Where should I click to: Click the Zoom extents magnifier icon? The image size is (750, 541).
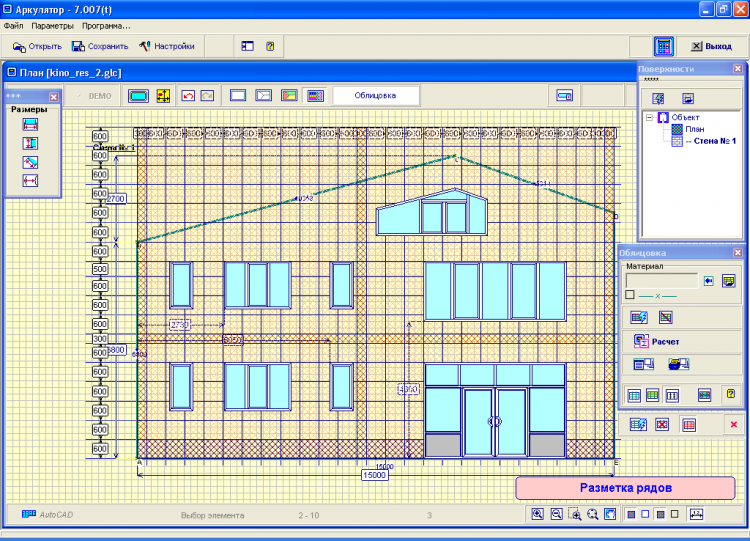tap(593, 515)
